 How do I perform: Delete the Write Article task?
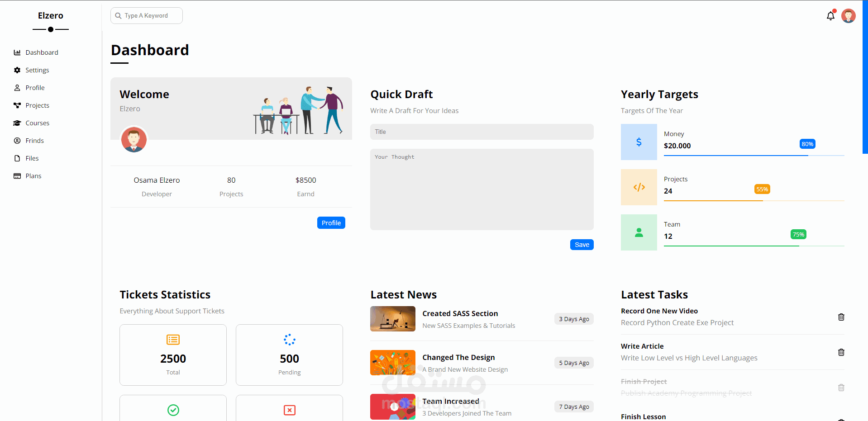tap(841, 352)
